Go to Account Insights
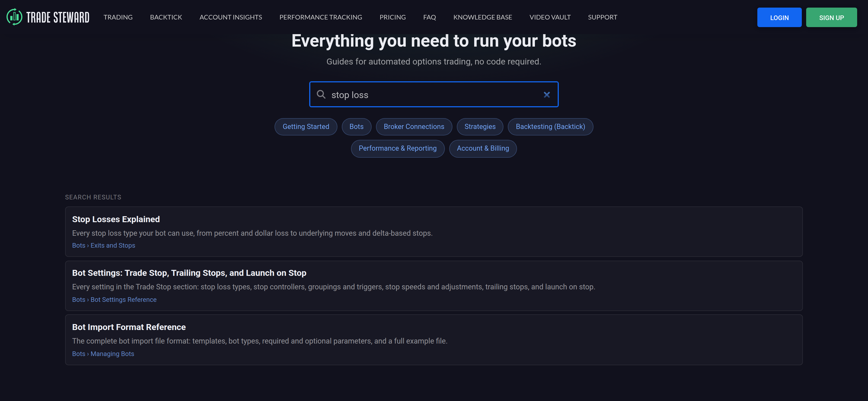Viewport: 868px width, 401px height. point(231,17)
